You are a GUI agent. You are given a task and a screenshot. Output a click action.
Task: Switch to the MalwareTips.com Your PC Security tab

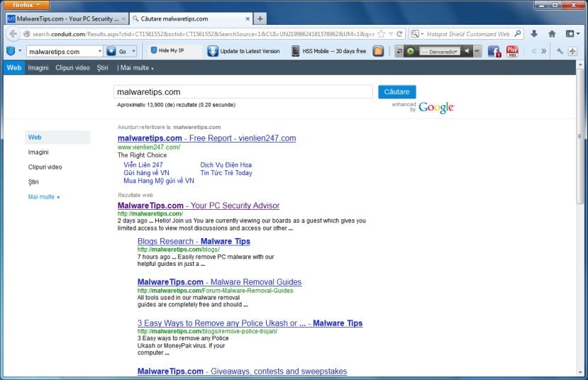tap(67, 18)
